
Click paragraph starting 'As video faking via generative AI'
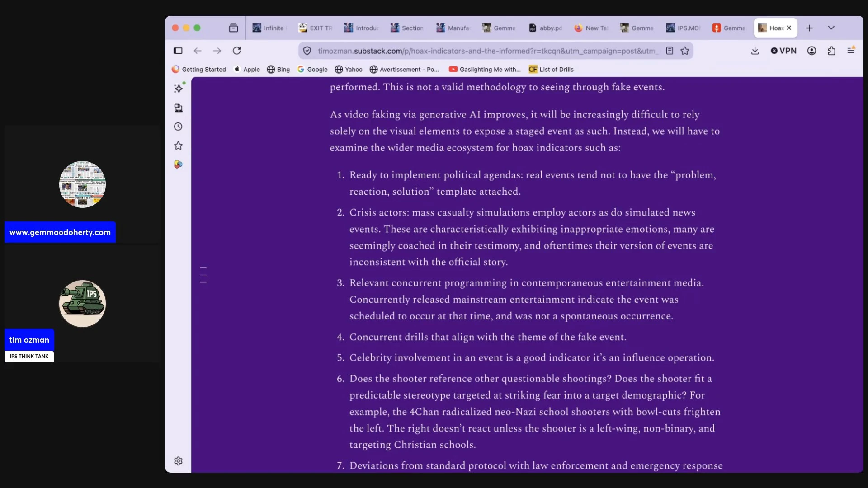tap(525, 131)
